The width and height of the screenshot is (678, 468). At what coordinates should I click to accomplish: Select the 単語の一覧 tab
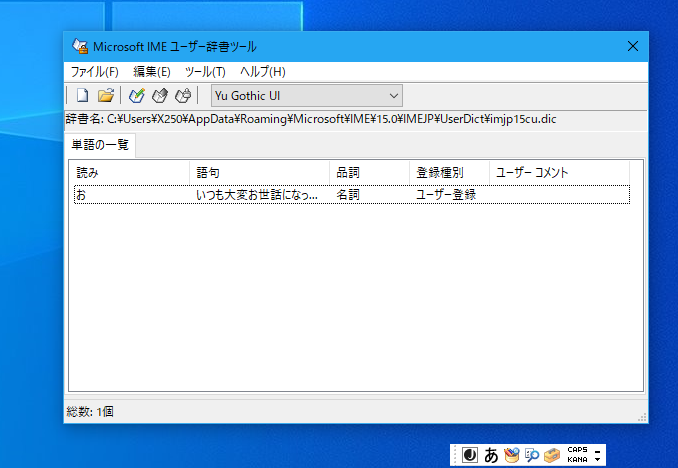coord(100,145)
